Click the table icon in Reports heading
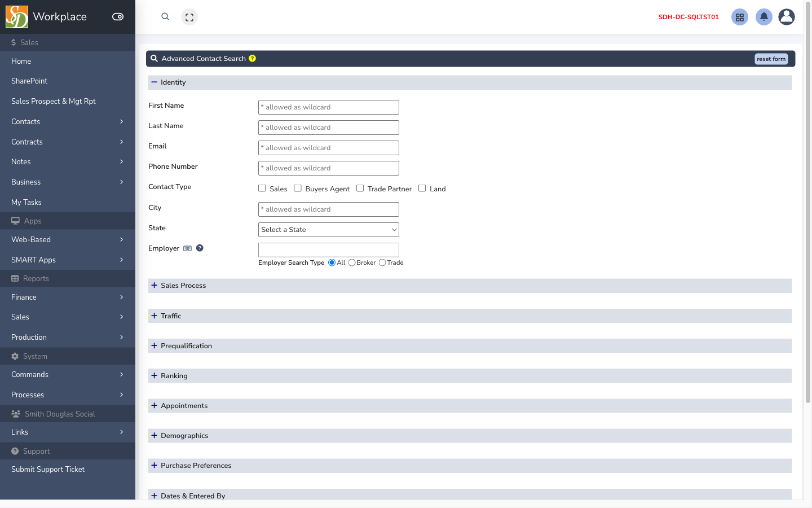 tap(15, 279)
